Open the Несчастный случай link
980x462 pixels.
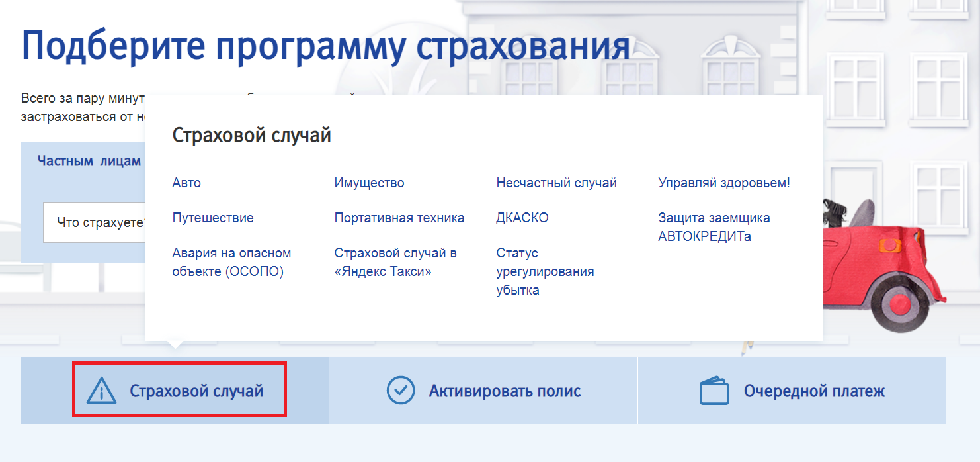click(556, 183)
